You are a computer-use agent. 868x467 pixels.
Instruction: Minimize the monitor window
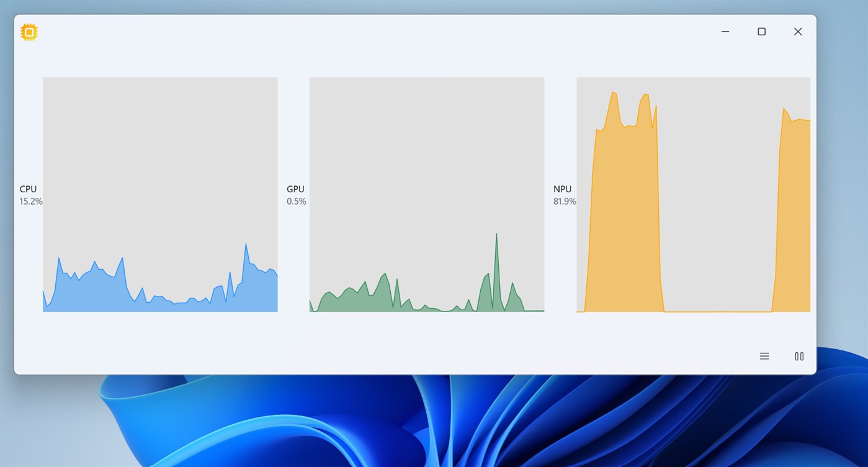tap(725, 32)
